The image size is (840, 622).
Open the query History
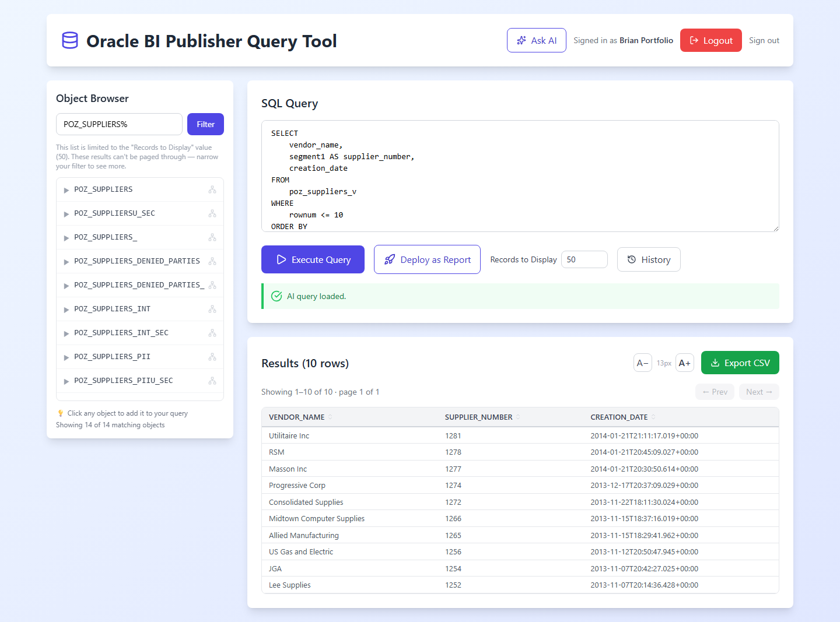[649, 259]
